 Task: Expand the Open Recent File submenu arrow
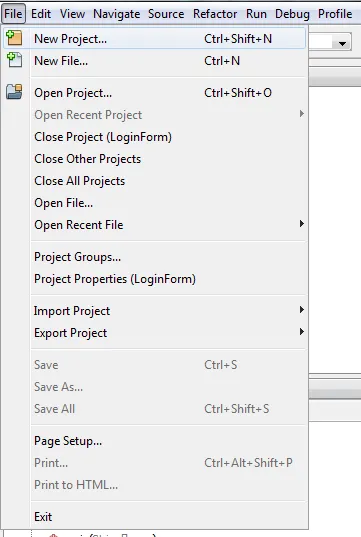tap(301, 224)
